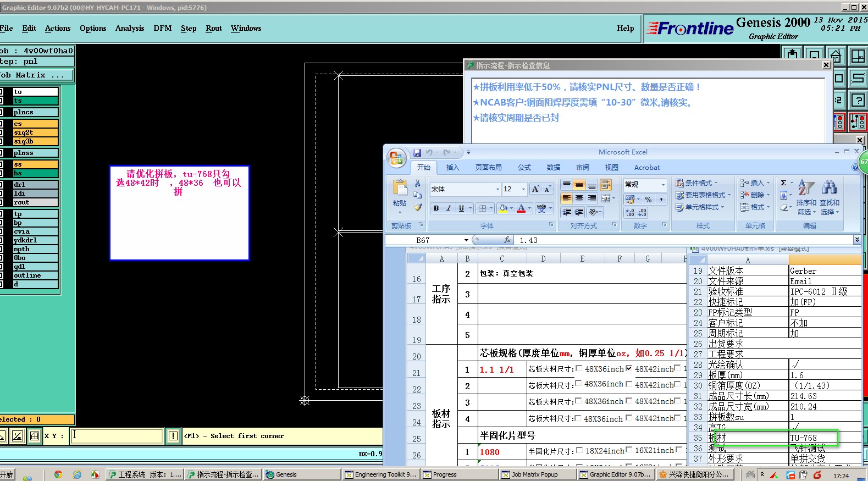Open Cell Styles dropdown (单元格样式)

(x=700, y=207)
